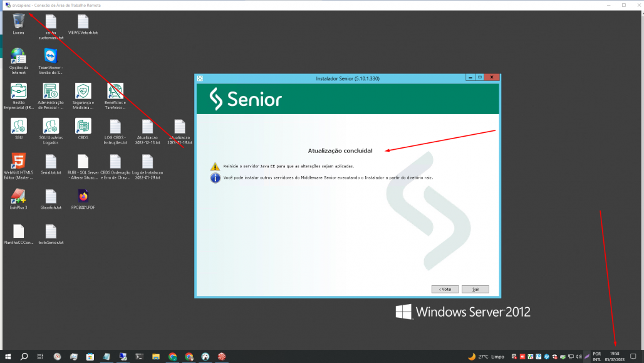This screenshot has width=644, height=363.
Task: Open the first Chrome taskbar icon
Action: (172, 357)
